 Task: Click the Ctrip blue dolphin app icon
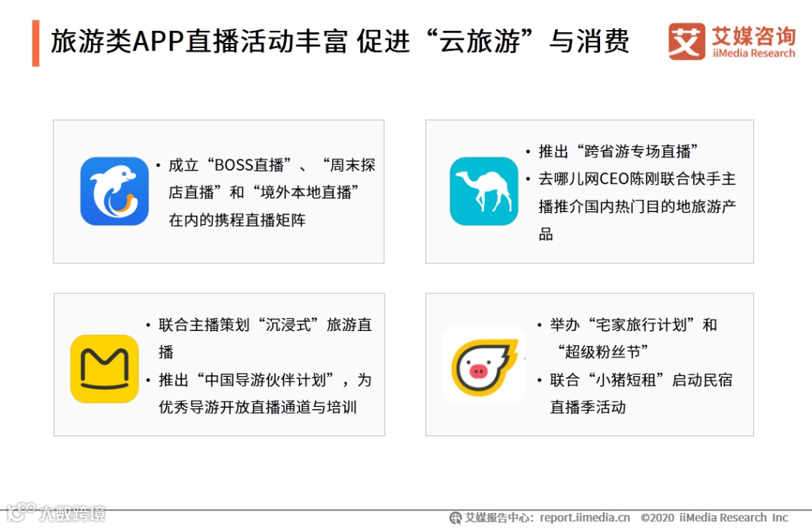pyautogui.click(x=114, y=191)
